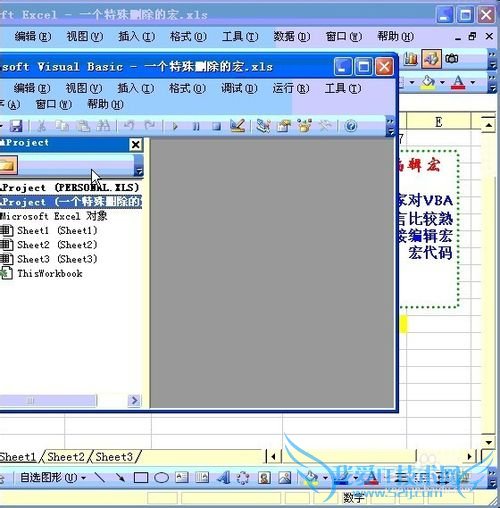Select the highlighted VBAProject for this workbook
This screenshot has width=500, height=508.
tap(71, 202)
